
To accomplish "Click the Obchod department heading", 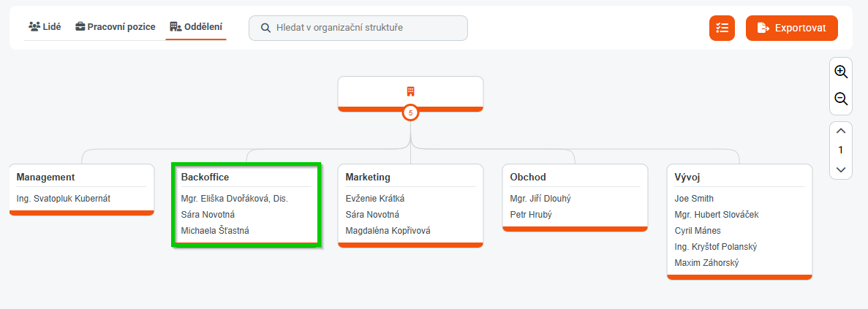I will click(x=528, y=177).
